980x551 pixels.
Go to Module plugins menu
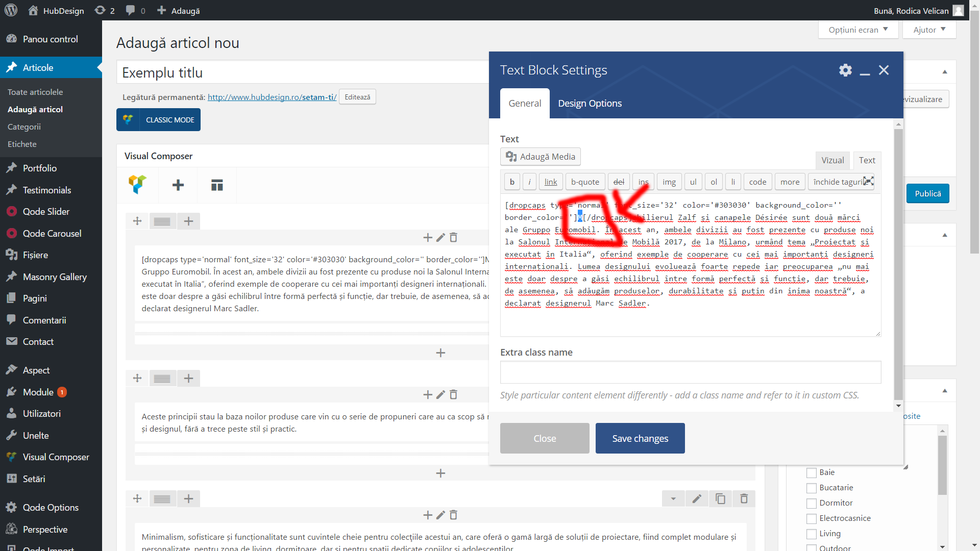38,392
